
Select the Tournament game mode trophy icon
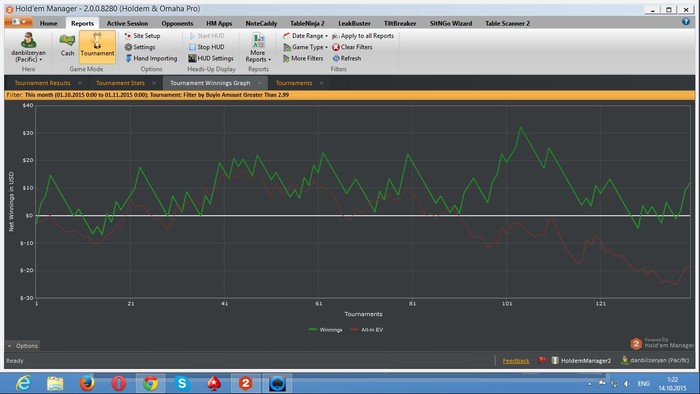[x=97, y=40]
